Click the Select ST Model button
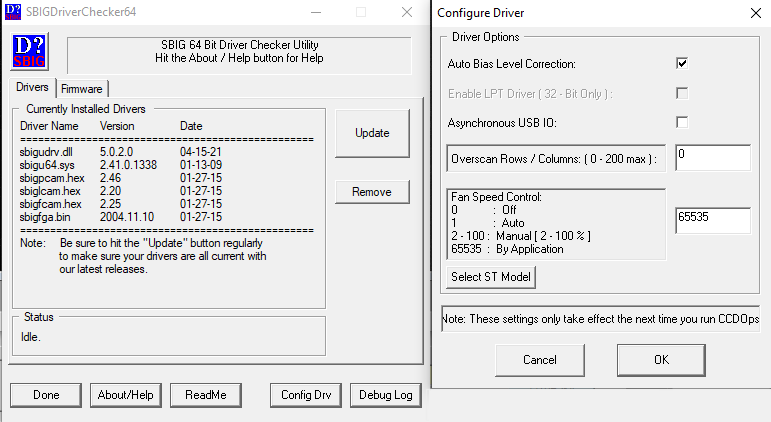 [x=491, y=277]
